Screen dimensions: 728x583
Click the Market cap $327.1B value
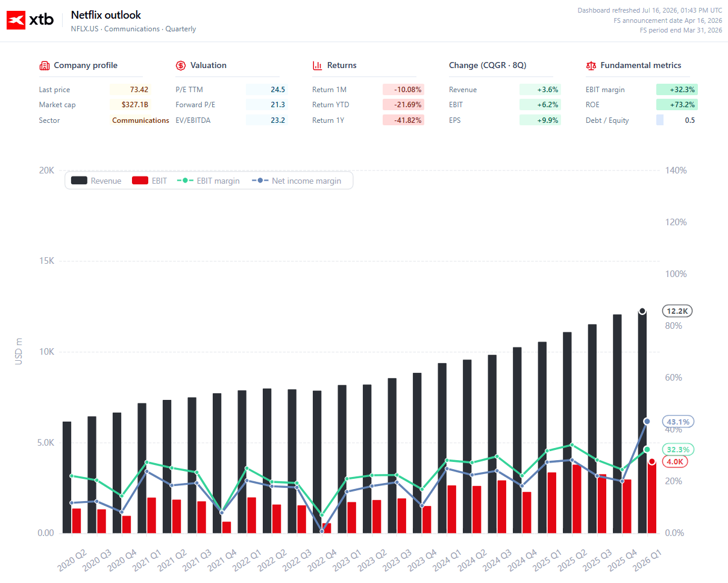pyautogui.click(x=130, y=105)
